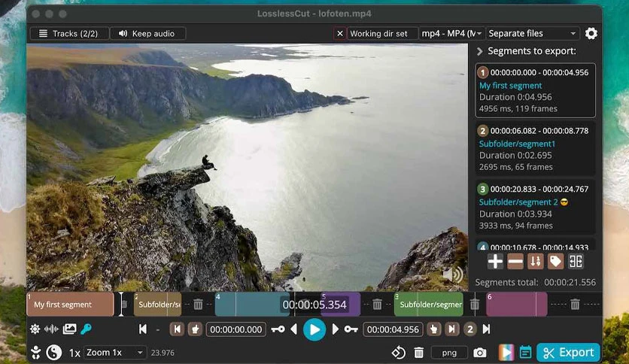Open the Zoom 1x selector

click(114, 353)
